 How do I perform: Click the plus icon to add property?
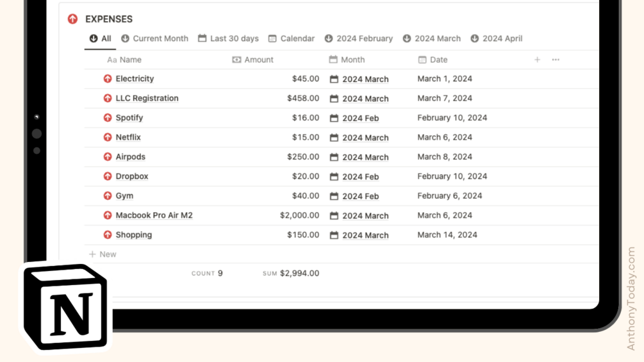[x=537, y=60]
